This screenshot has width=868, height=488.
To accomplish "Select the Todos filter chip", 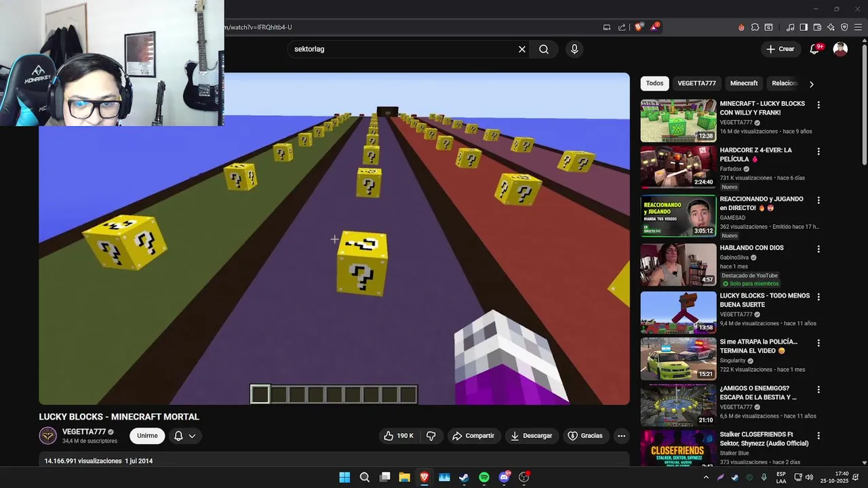I will click(654, 83).
